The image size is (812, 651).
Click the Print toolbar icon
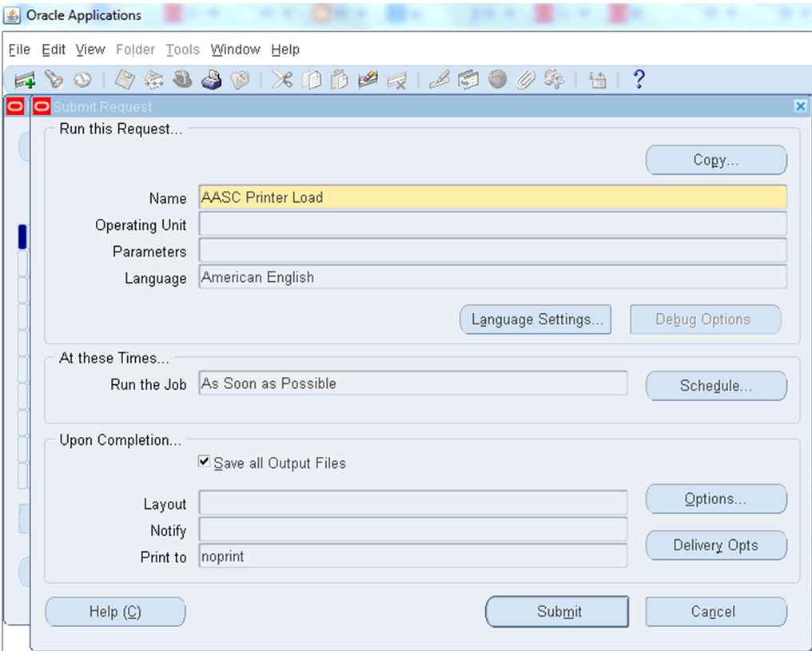(x=211, y=80)
